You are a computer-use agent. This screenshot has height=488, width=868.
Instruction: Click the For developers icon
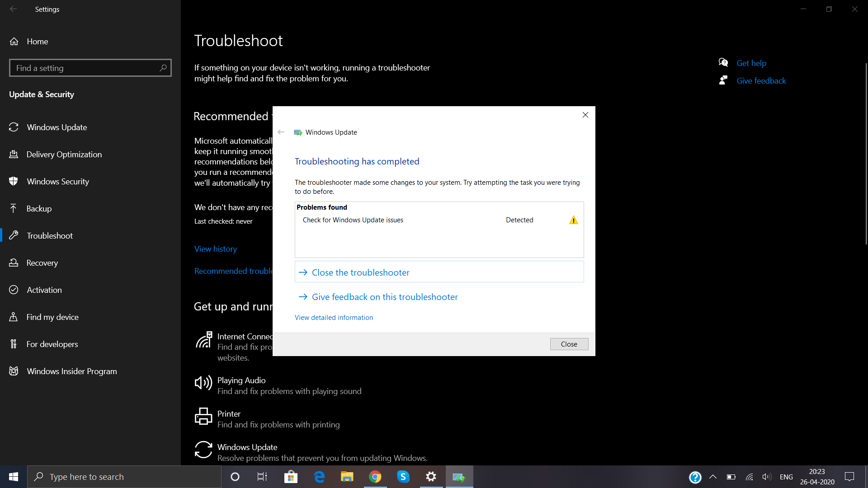pyautogui.click(x=14, y=344)
